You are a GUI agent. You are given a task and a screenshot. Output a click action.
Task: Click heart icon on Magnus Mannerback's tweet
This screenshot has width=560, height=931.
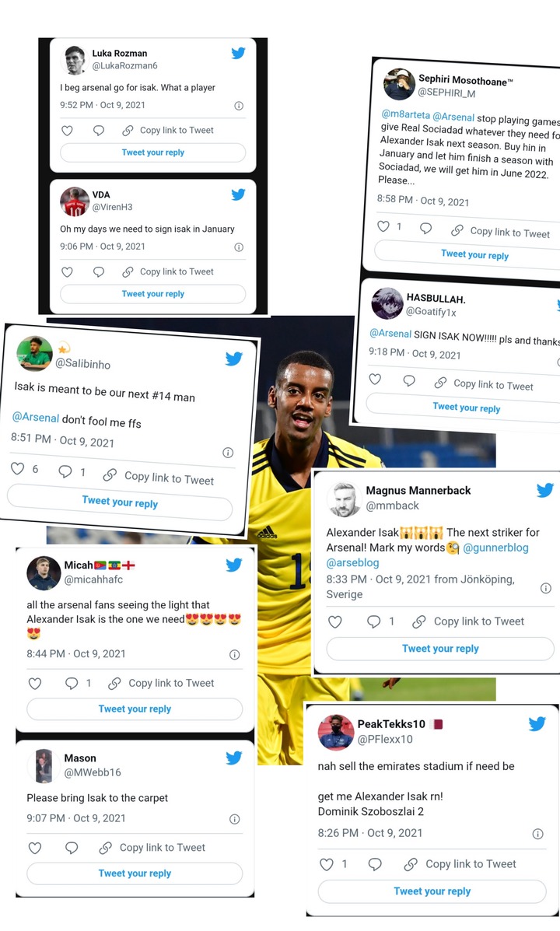click(335, 621)
